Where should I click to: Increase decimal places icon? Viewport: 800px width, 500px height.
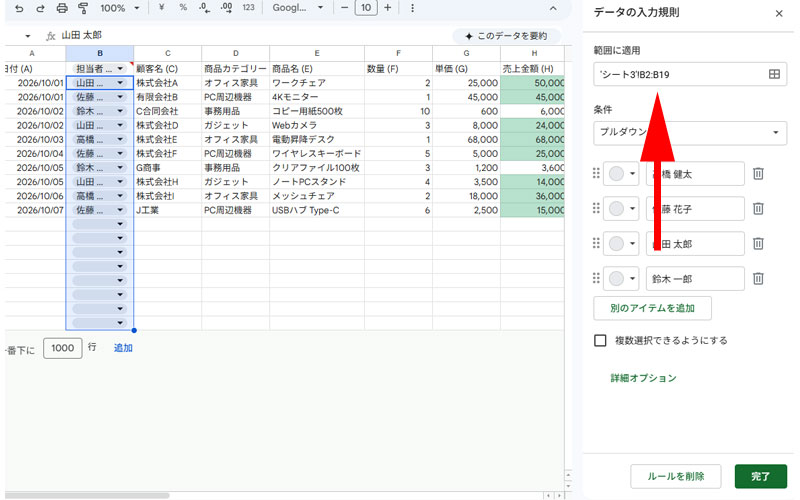pos(227,8)
